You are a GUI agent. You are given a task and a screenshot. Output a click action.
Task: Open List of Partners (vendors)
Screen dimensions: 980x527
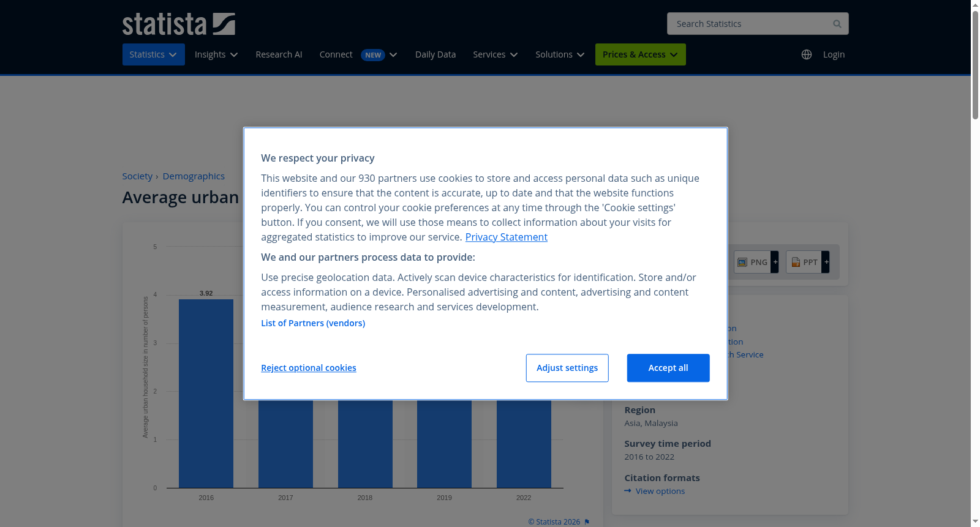click(313, 323)
